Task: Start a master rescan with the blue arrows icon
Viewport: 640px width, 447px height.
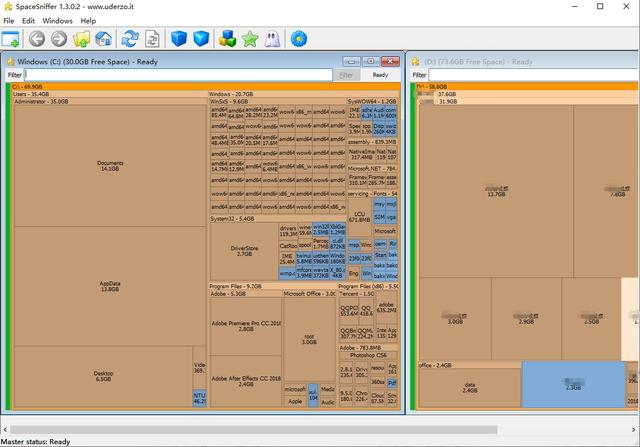Action: click(x=129, y=39)
